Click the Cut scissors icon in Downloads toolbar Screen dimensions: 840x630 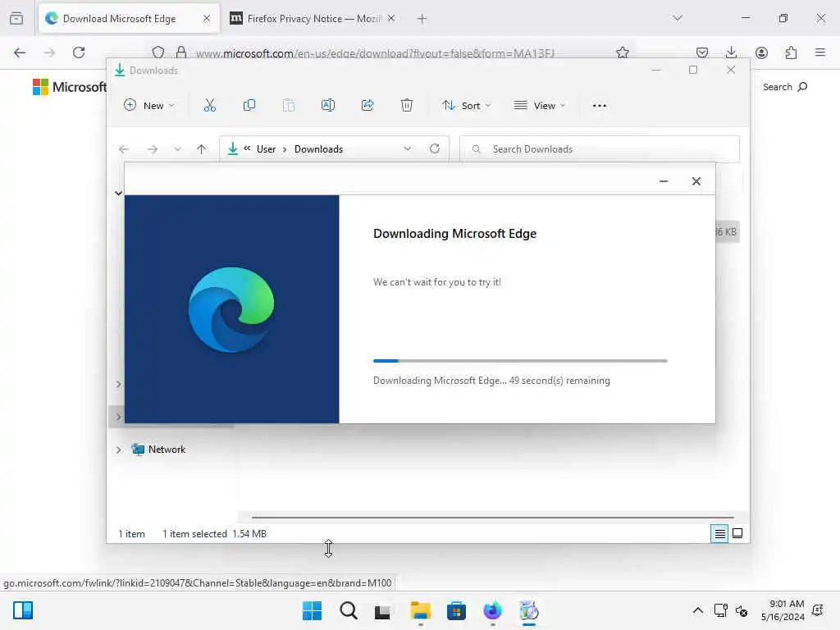209,106
